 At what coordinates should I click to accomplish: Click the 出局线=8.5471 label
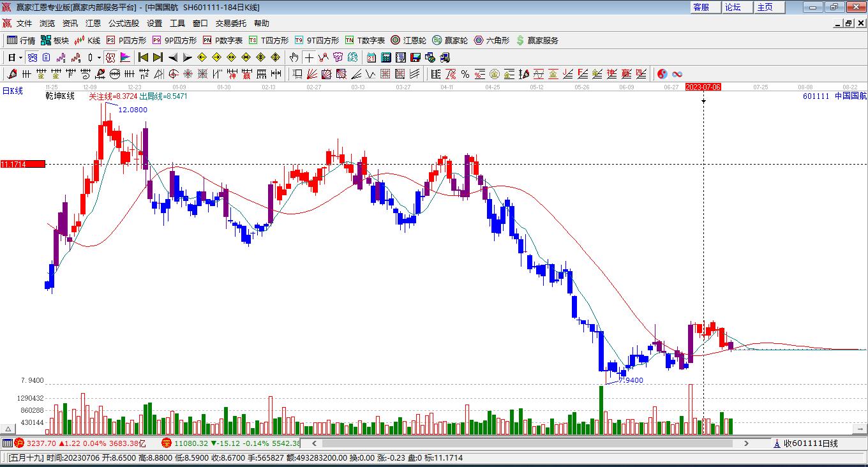pos(163,96)
